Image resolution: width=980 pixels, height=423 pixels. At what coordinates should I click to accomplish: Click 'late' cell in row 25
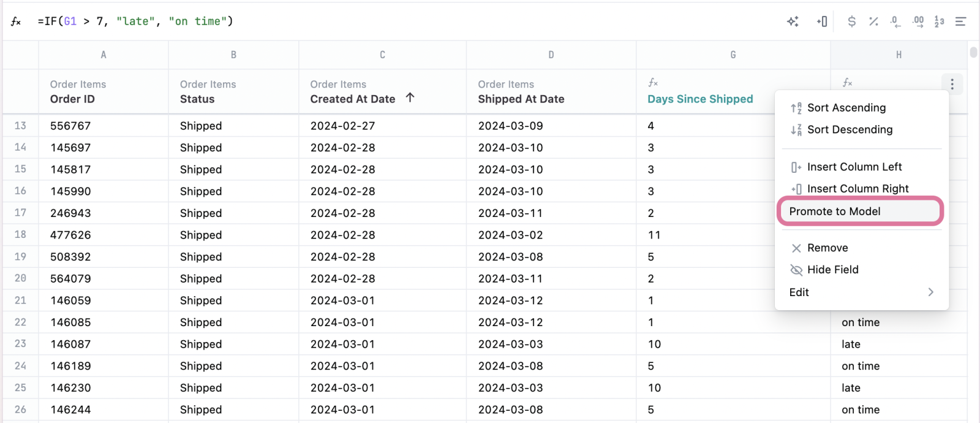pyautogui.click(x=899, y=388)
